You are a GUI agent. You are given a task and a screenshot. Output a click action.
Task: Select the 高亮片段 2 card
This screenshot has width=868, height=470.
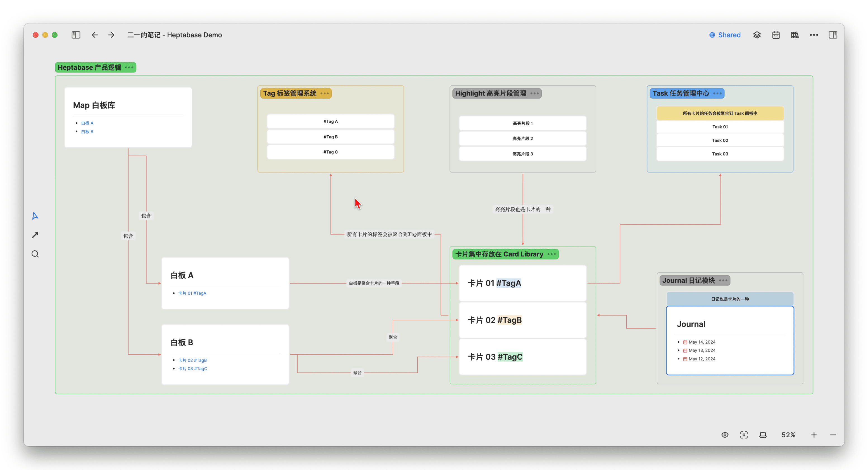tap(523, 139)
